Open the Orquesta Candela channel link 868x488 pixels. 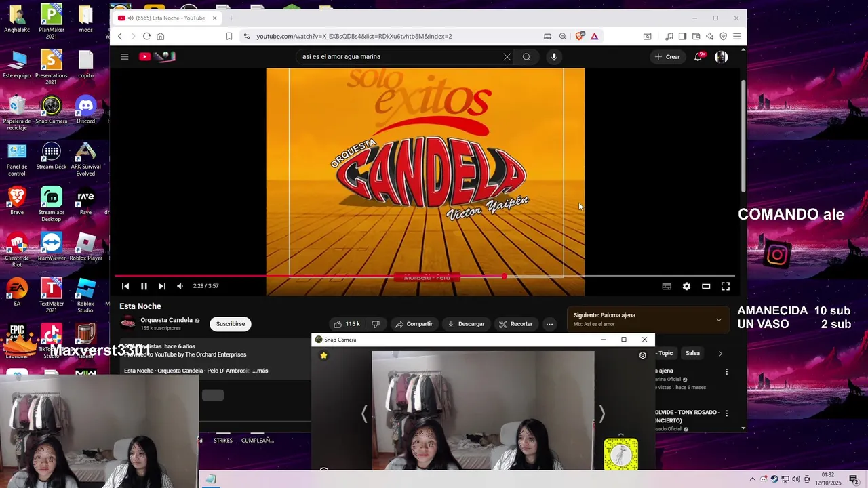pos(167,320)
